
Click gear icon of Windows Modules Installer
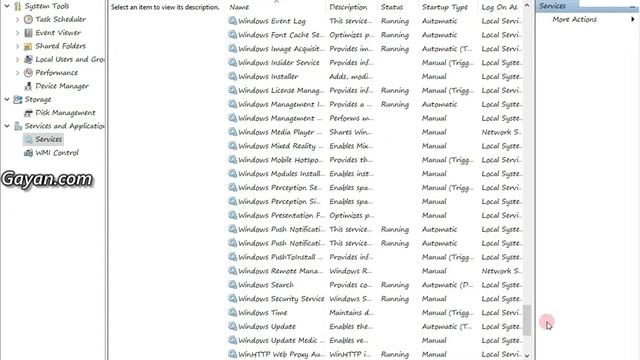pos(233,173)
